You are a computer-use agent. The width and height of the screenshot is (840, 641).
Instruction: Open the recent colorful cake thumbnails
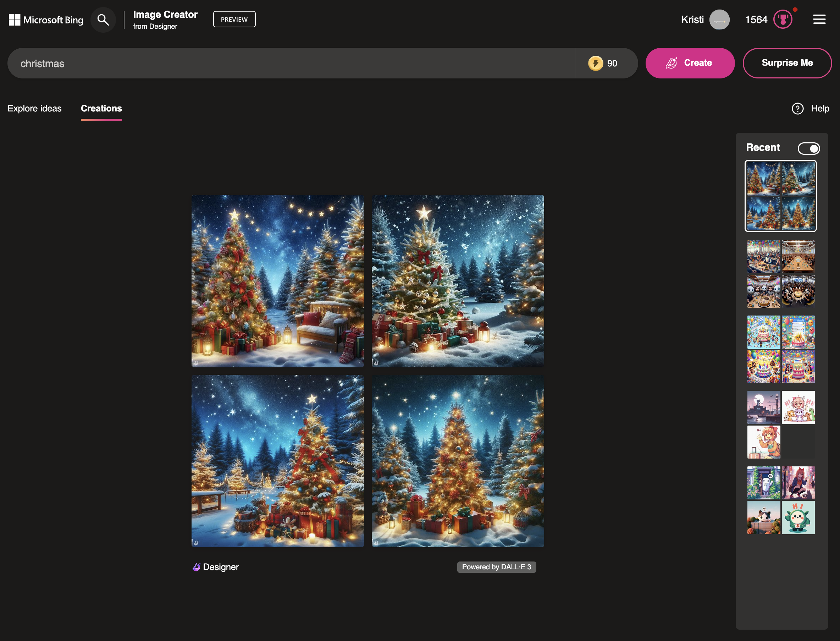(781, 349)
